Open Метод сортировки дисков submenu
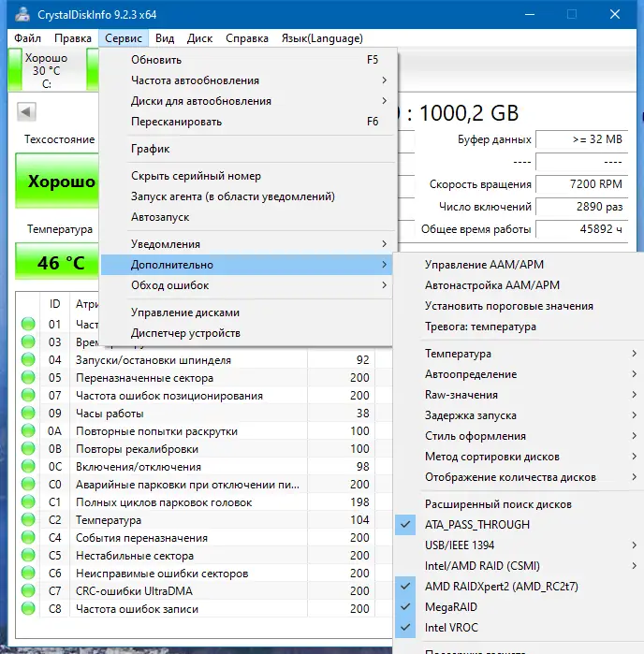644x654 pixels. click(x=518, y=457)
